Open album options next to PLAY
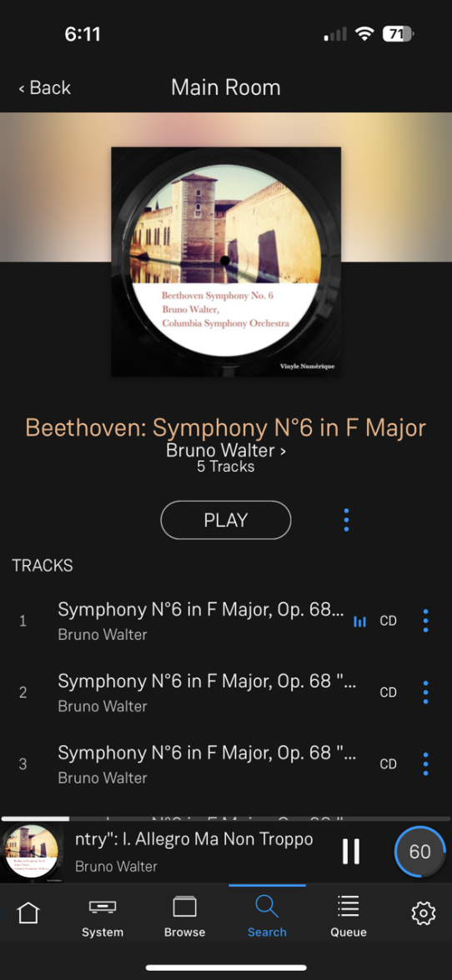 pos(346,520)
